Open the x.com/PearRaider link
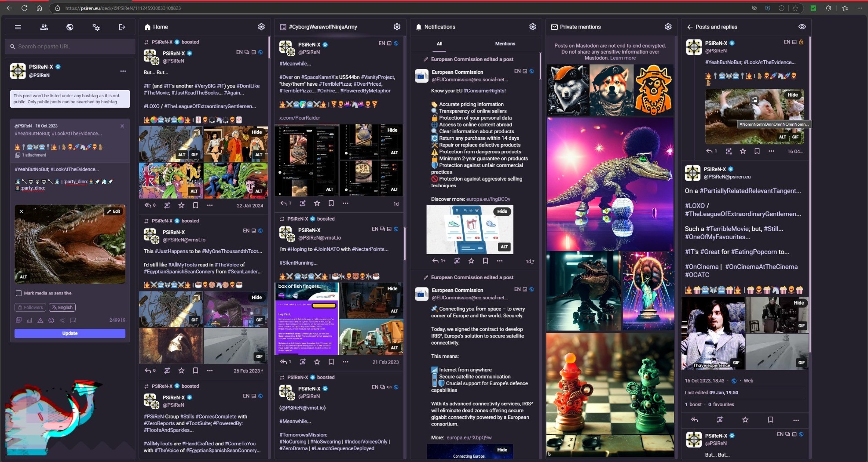The height and width of the screenshot is (462, 868). (x=300, y=118)
